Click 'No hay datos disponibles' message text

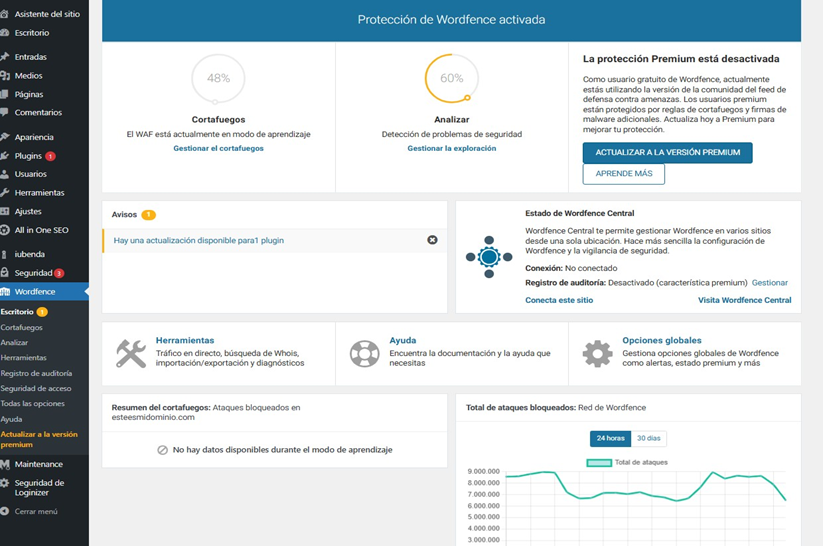[282, 450]
